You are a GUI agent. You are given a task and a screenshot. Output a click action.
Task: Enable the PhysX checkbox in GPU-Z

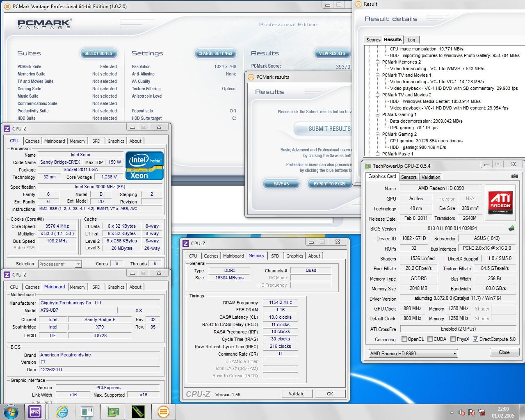[x=453, y=339]
